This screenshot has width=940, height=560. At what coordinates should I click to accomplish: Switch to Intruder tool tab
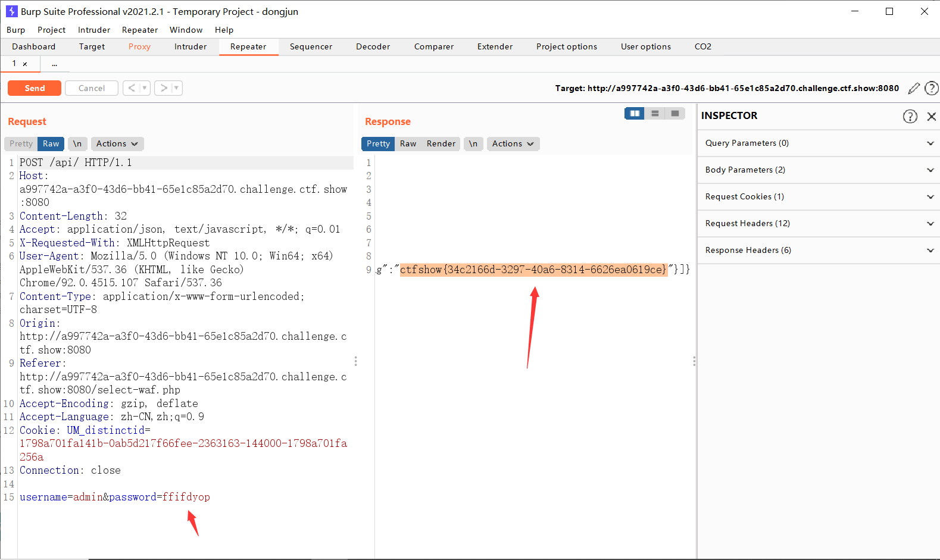[191, 46]
